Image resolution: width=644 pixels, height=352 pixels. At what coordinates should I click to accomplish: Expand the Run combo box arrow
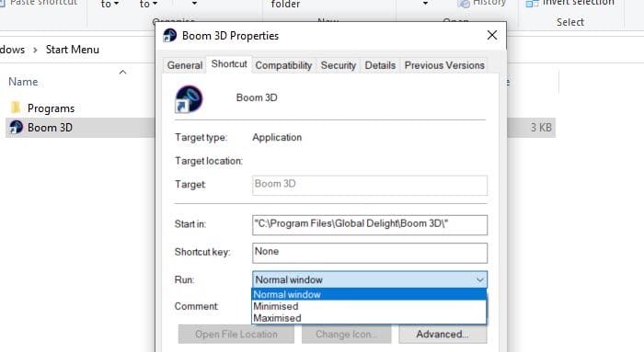click(479, 279)
